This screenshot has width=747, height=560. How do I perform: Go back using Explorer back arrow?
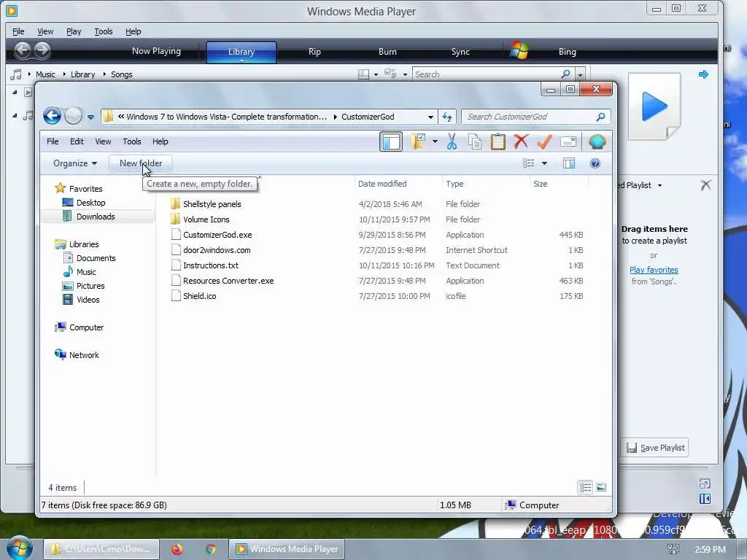pos(52,116)
